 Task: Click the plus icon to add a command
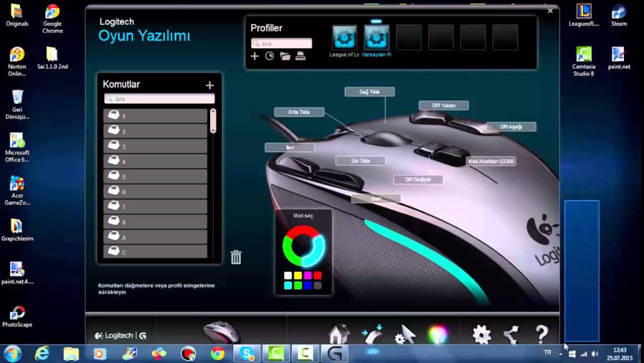[209, 85]
